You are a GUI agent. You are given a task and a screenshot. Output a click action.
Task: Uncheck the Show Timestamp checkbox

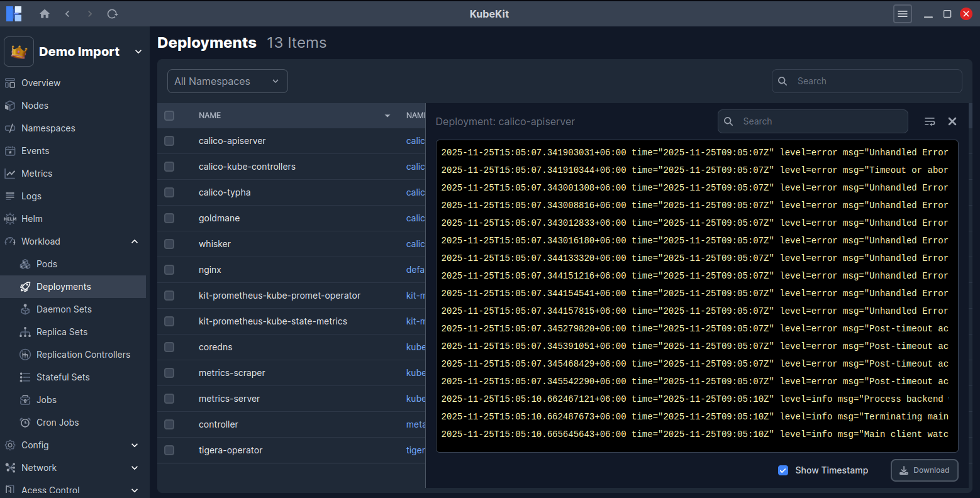(783, 470)
